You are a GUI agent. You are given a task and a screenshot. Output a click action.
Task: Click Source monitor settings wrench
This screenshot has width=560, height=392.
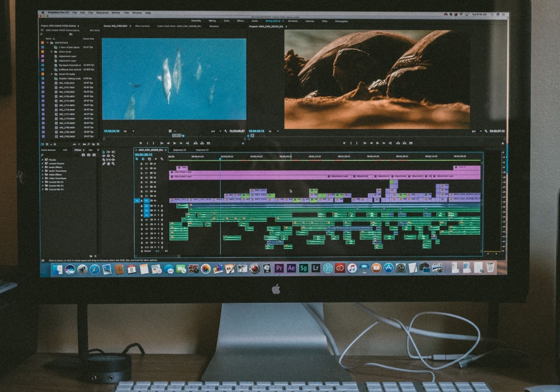(x=225, y=131)
